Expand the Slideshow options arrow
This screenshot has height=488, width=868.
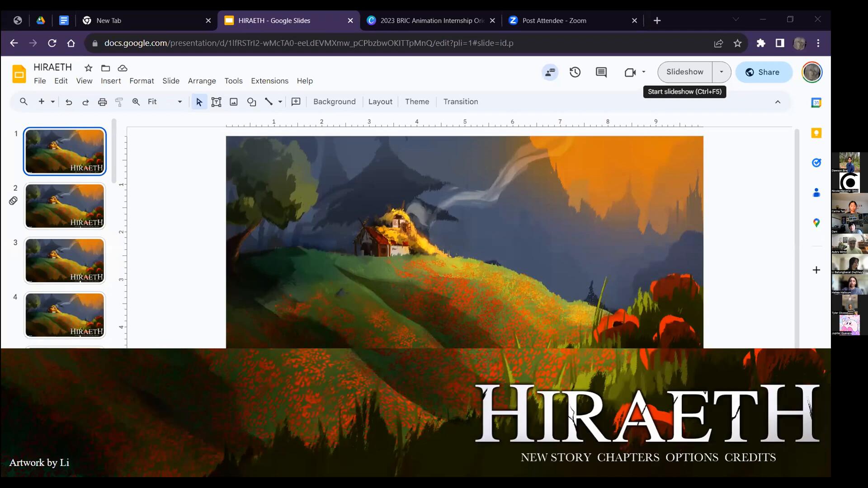[x=721, y=72]
